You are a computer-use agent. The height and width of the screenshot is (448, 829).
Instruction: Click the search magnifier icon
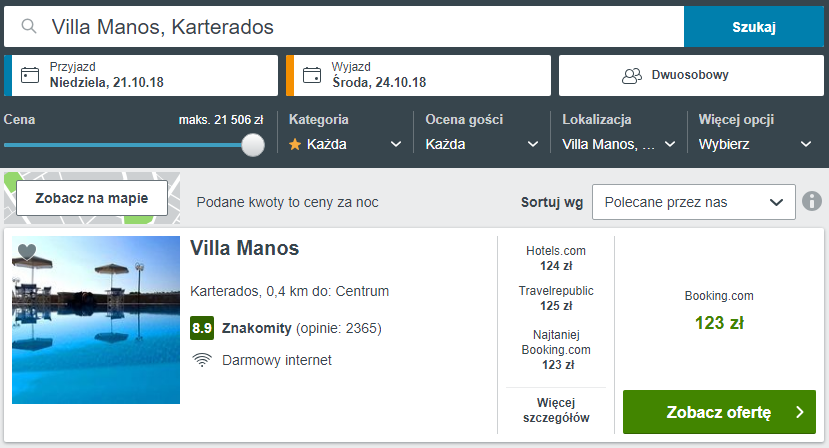[30, 27]
